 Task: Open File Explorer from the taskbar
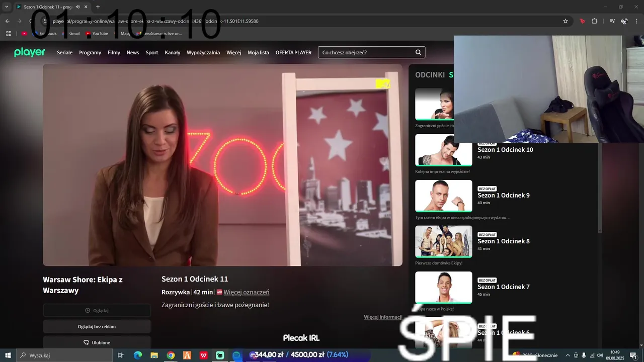[x=154, y=355]
